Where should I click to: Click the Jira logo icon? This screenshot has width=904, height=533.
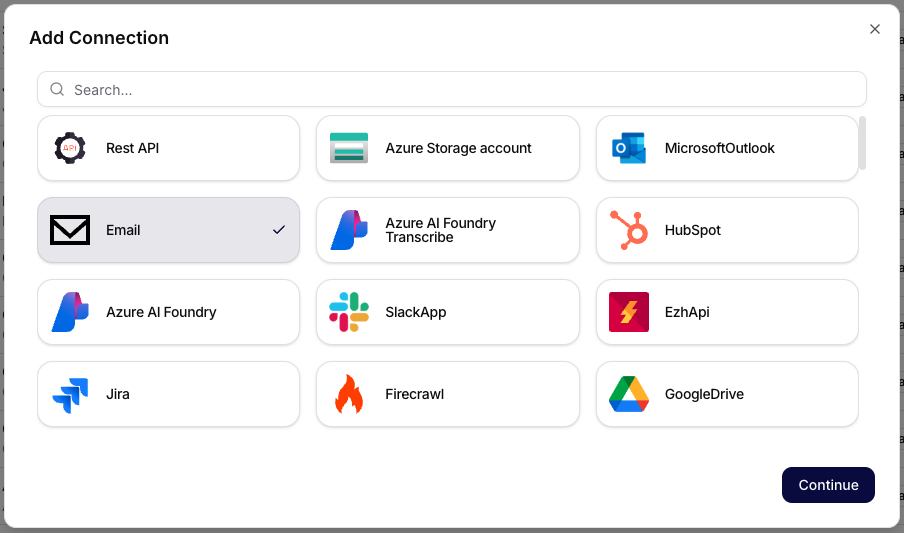[70, 394]
